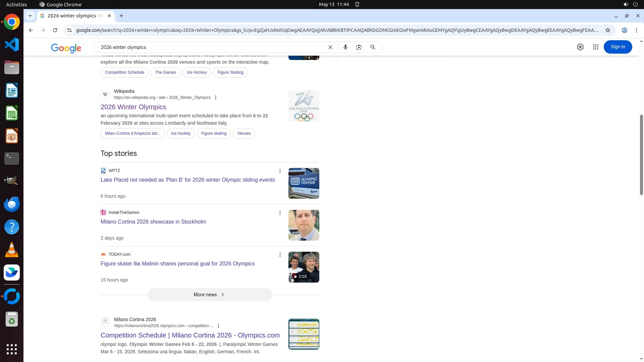This screenshot has height=362, width=644.
Task: Open Google quick settings gear
Action: tap(580, 47)
